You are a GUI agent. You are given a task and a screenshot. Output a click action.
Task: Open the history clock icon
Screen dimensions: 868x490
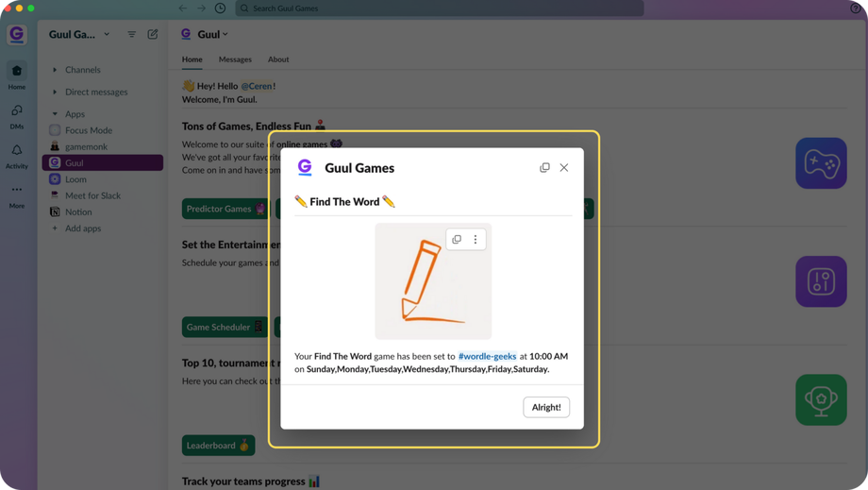coord(221,8)
